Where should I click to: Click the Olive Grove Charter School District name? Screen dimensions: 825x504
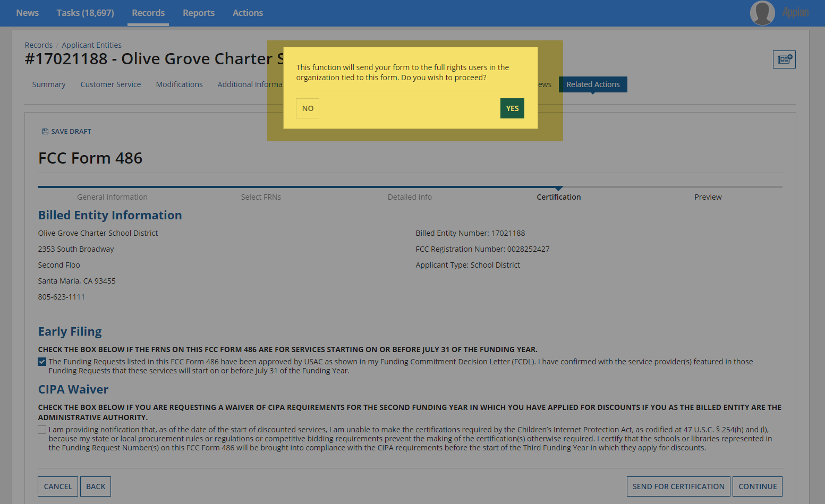pyautogui.click(x=98, y=233)
